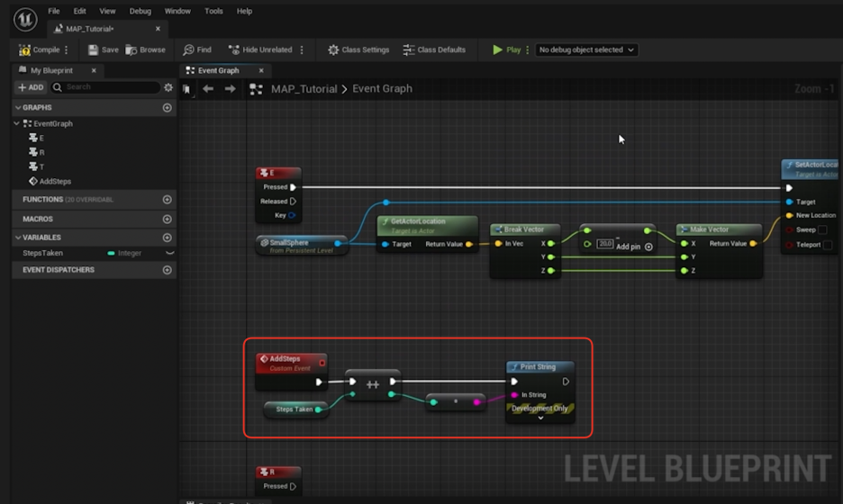Screen dimensions: 843x504
Task: Select the SmallSphere reference node
Action: [301, 246]
